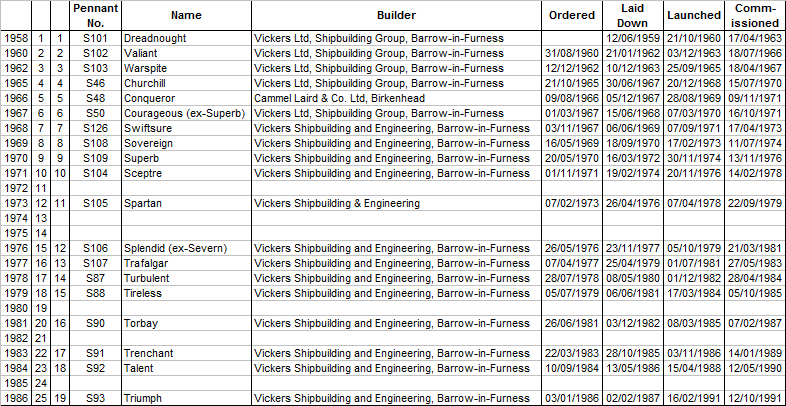Viewport: 786px width, 406px height.
Task: Click the Dreadnought name cell
Action: (x=186, y=38)
